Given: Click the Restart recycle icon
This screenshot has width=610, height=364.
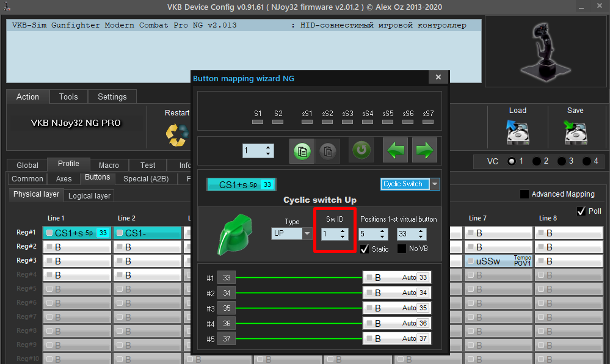Looking at the screenshot, I should pyautogui.click(x=178, y=135).
